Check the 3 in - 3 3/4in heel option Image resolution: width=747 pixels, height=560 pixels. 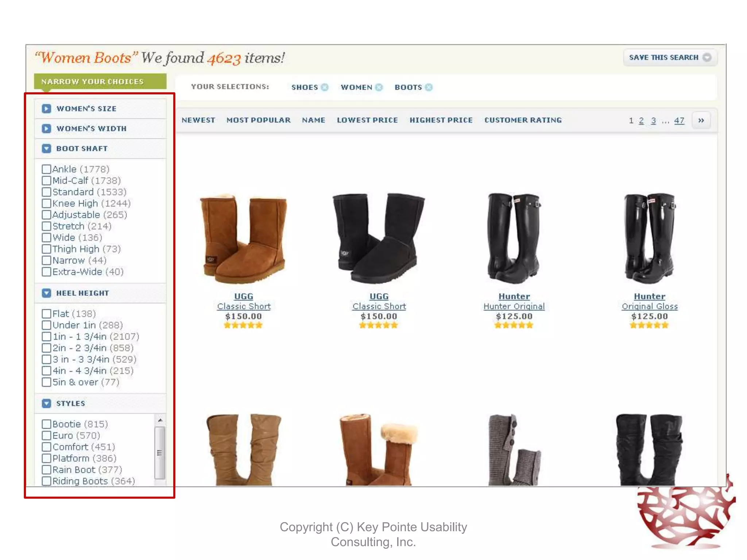pos(46,359)
